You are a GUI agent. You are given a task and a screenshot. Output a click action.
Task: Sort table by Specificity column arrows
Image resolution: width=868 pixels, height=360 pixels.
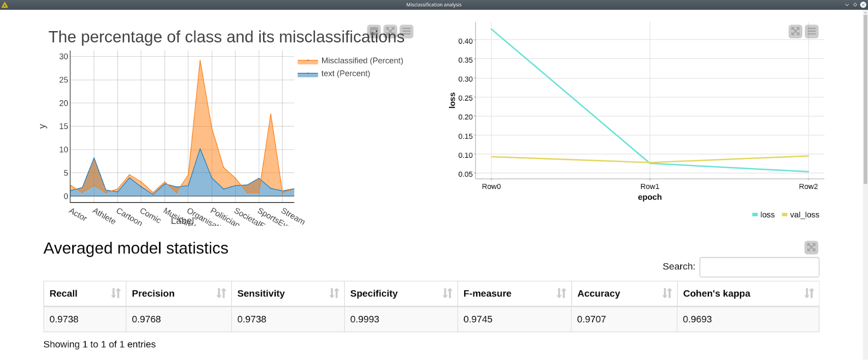click(x=447, y=293)
